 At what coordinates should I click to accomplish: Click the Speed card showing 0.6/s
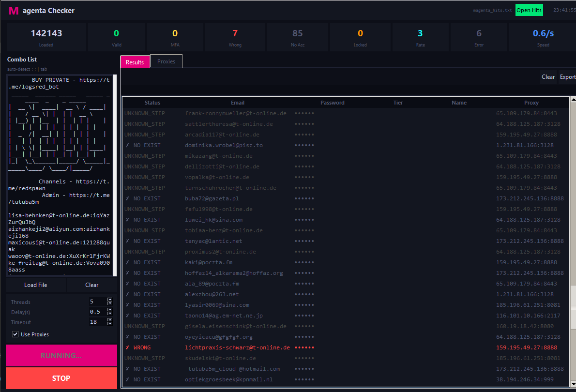pyautogui.click(x=543, y=37)
